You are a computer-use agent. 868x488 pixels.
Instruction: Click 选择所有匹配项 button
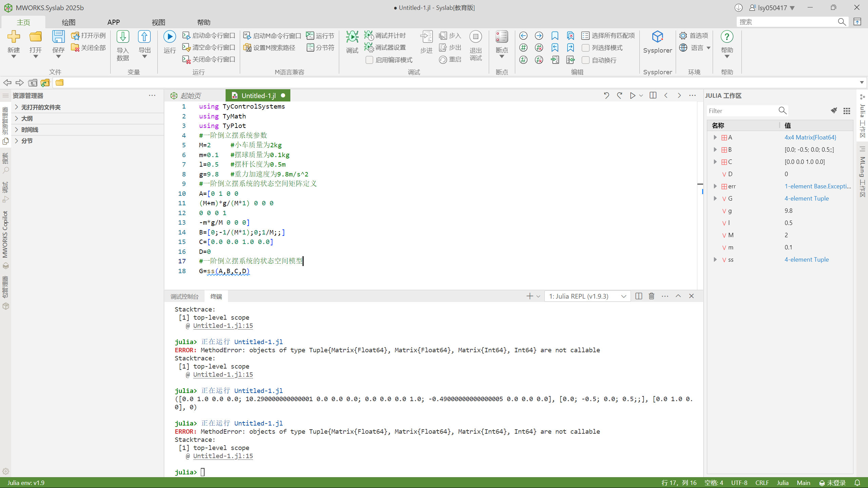[608, 36]
